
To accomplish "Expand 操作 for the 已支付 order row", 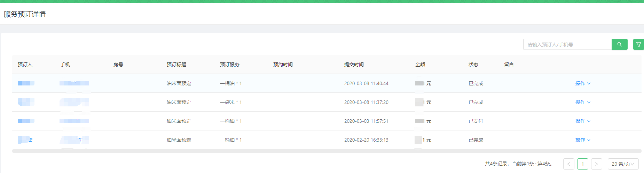I will point(582,121).
